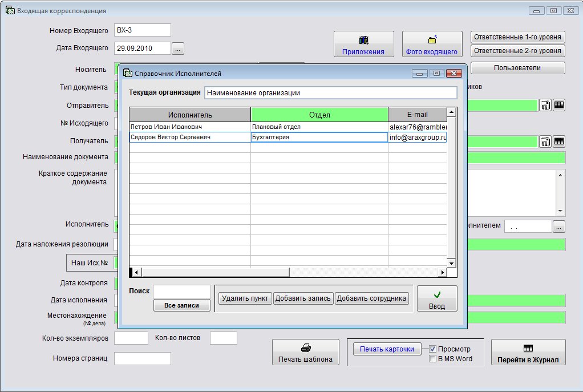Open table icon beside Отправитель field
This screenshot has width=583, height=392.
click(x=559, y=105)
